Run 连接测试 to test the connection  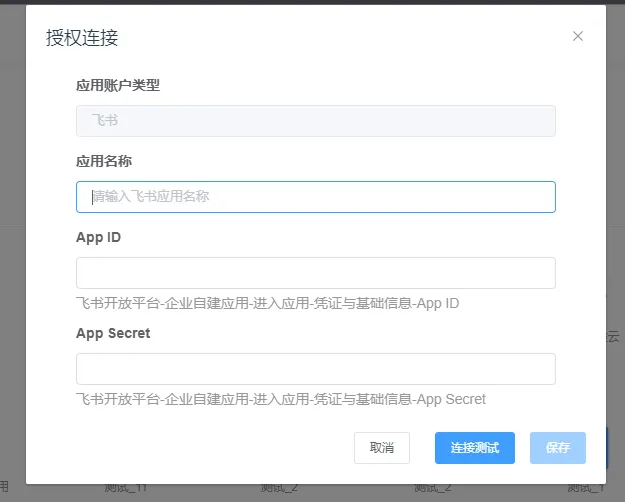pyautogui.click(x=474, y=448)
